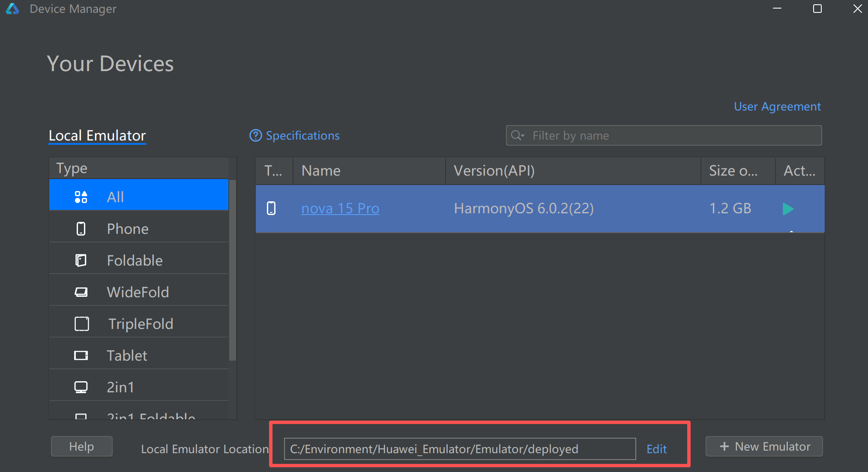Click the emulator location path field

pyautogui.click(x=459, y=449)
